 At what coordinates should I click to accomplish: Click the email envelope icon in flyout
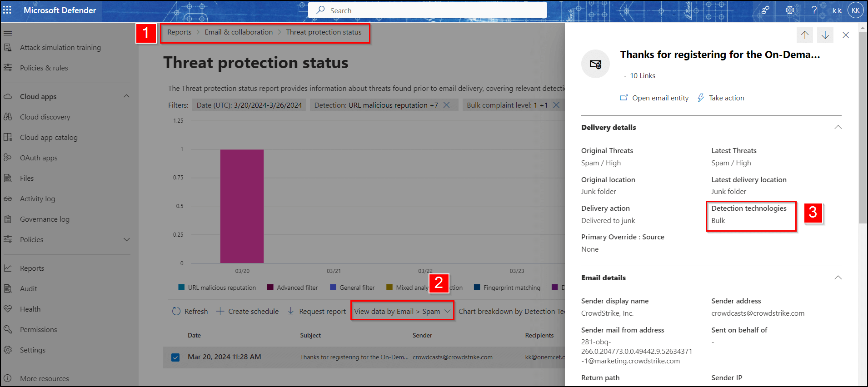[x=595, y=64]
